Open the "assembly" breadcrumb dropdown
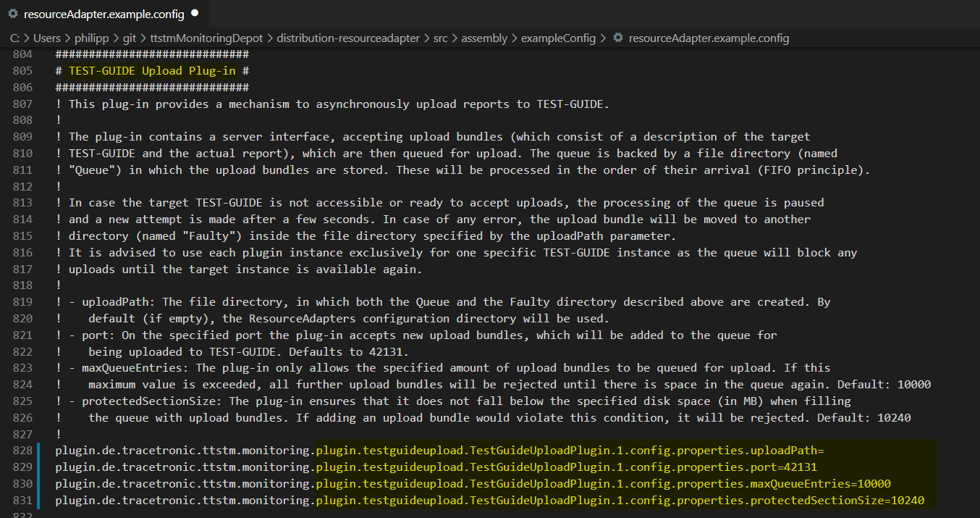This screenshot has height=518, width=980. coord(484,38)
